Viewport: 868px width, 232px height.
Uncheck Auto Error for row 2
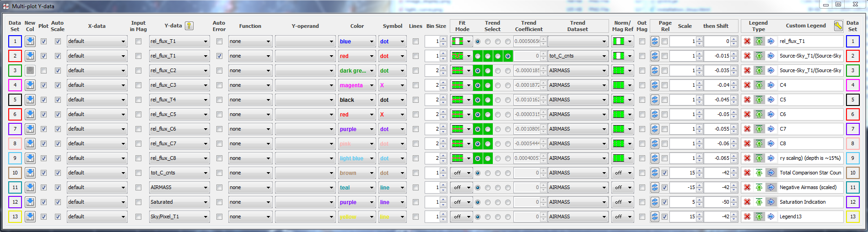tap(219, 56)
